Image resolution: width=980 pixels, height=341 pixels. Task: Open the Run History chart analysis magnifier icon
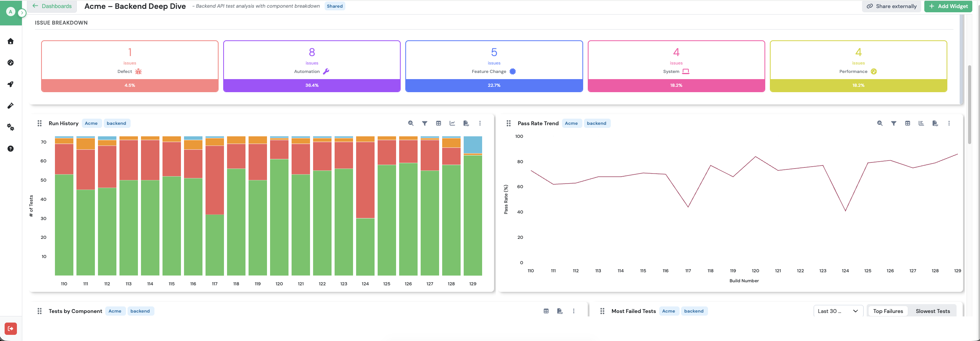(x=411, y=123)
